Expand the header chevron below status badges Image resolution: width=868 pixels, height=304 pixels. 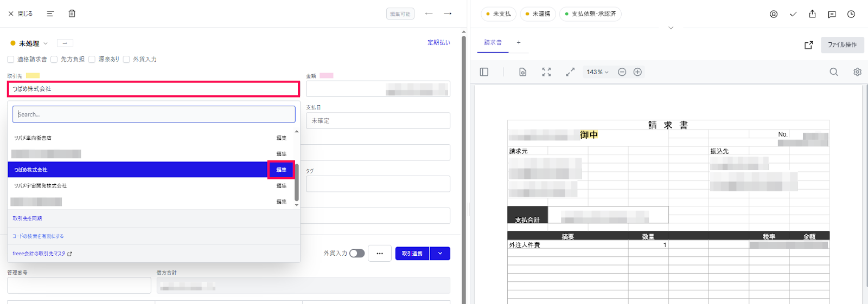(671, 28)
